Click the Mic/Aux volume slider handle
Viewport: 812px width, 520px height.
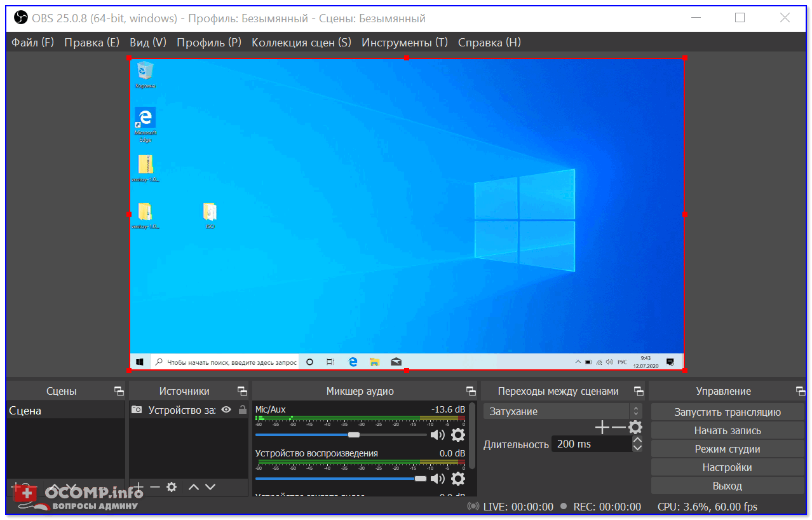[354, 435]
